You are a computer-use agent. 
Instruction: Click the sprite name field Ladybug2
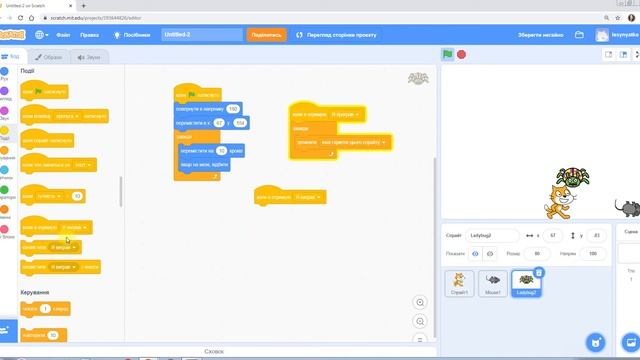pyautogui.click(x=492, y=236)
